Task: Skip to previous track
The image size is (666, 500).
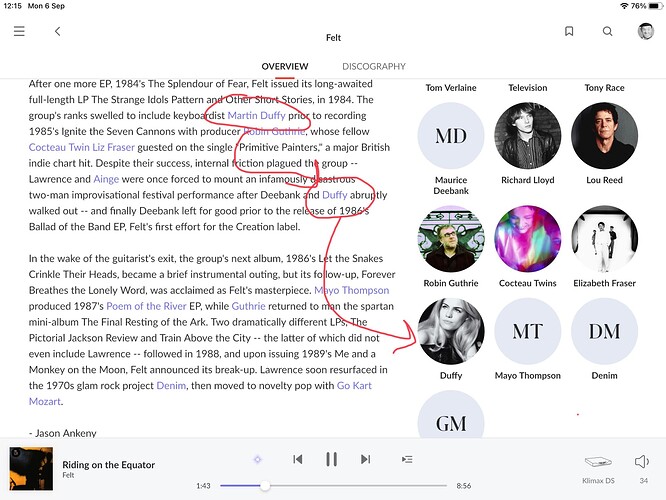Action: click(x=298, y=459)
